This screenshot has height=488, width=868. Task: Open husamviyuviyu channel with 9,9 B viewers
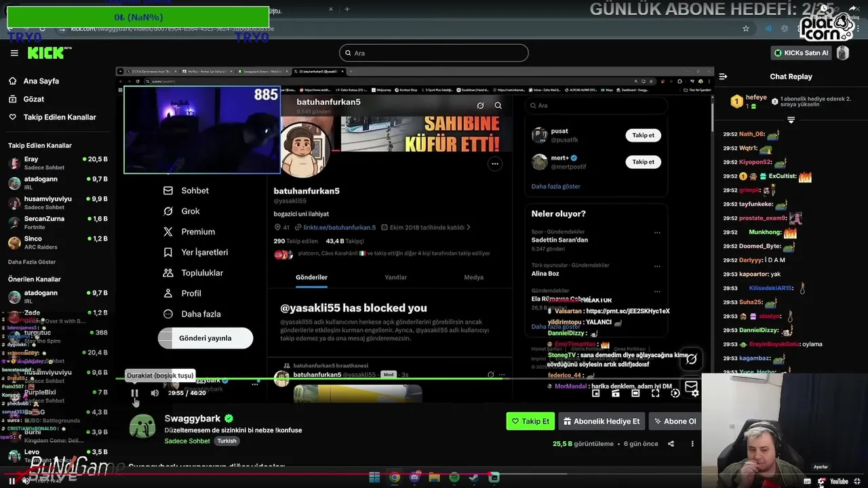58,203
